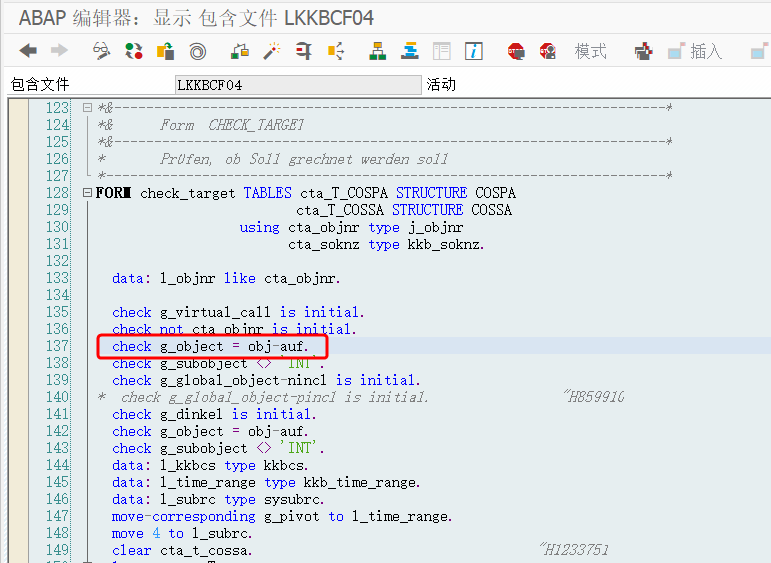Click 'clear cta_t_cossa.' line

(x=182, y=550)
